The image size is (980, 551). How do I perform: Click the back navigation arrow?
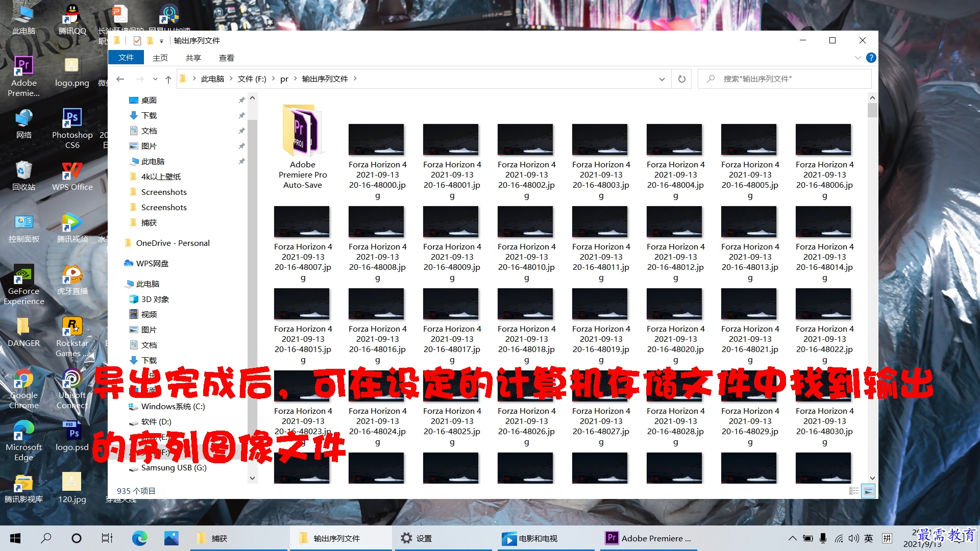120,79
